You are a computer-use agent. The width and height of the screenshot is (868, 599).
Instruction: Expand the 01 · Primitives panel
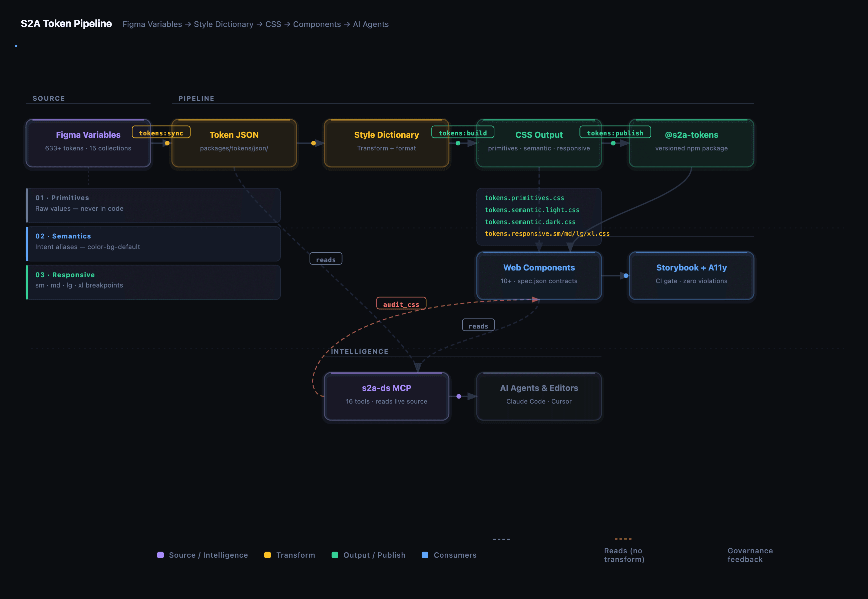[153, 205]
